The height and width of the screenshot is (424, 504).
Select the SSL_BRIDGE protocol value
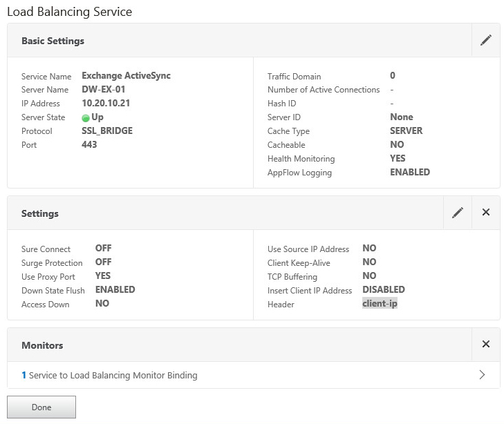point(107,131)
